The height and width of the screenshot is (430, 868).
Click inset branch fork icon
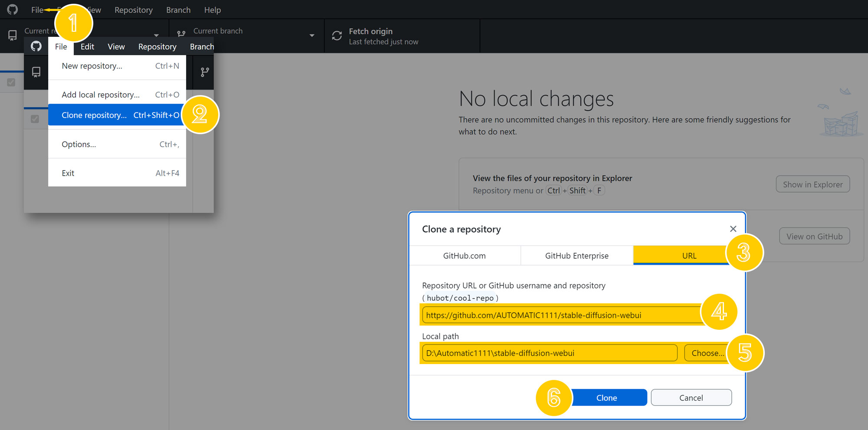tap(205, 72)
